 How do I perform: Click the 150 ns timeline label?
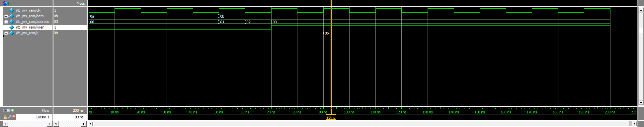point(479,112)
